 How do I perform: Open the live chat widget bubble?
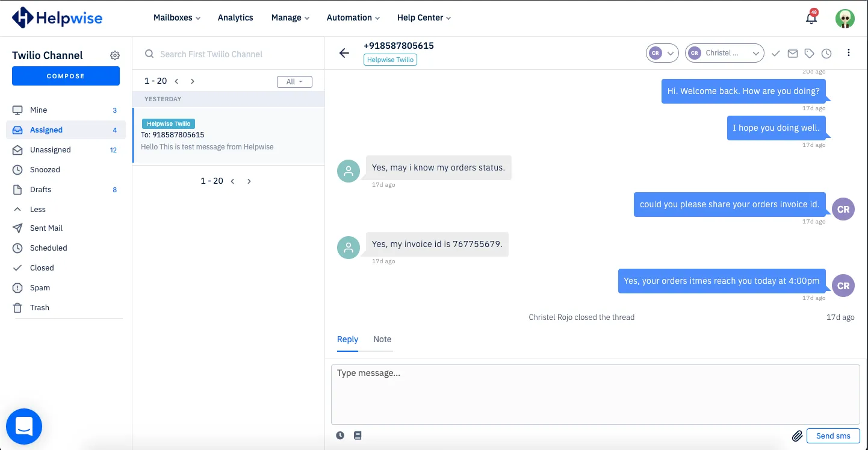tap(24, 427)
